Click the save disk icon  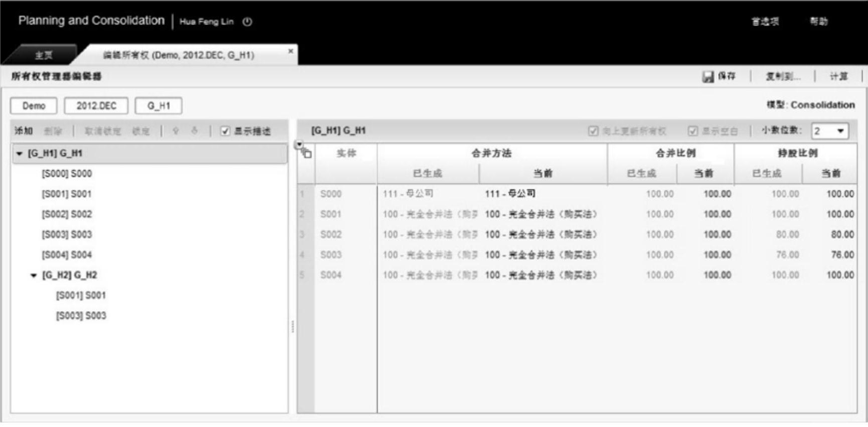coord(708,77)
